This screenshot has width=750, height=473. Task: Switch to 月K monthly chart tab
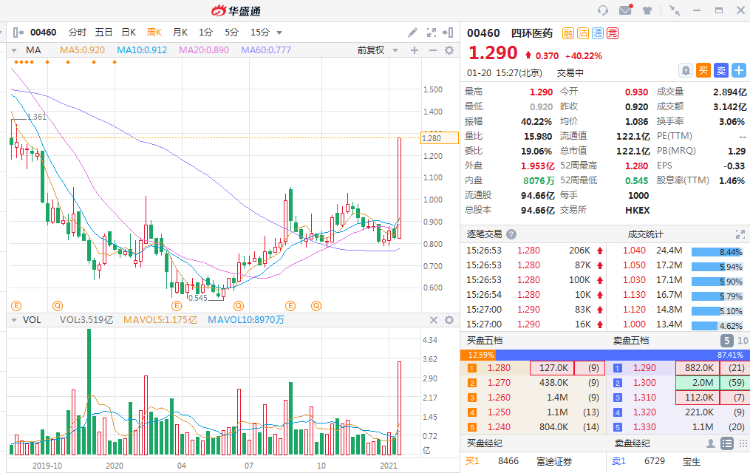pyautogui.click(x=180, y=33)
